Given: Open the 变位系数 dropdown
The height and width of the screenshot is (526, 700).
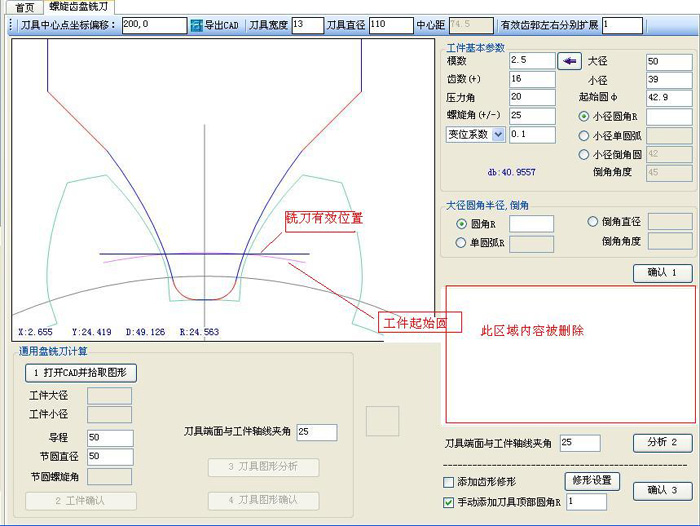Looking at the screenshot, I should tap(498, 134).
